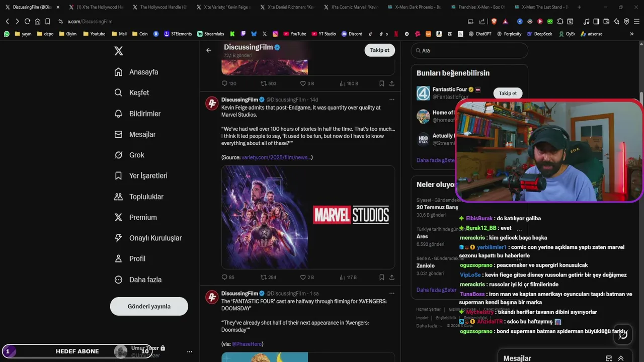Open the 20 Temmuz Barış trend

(x=437, y=207)
